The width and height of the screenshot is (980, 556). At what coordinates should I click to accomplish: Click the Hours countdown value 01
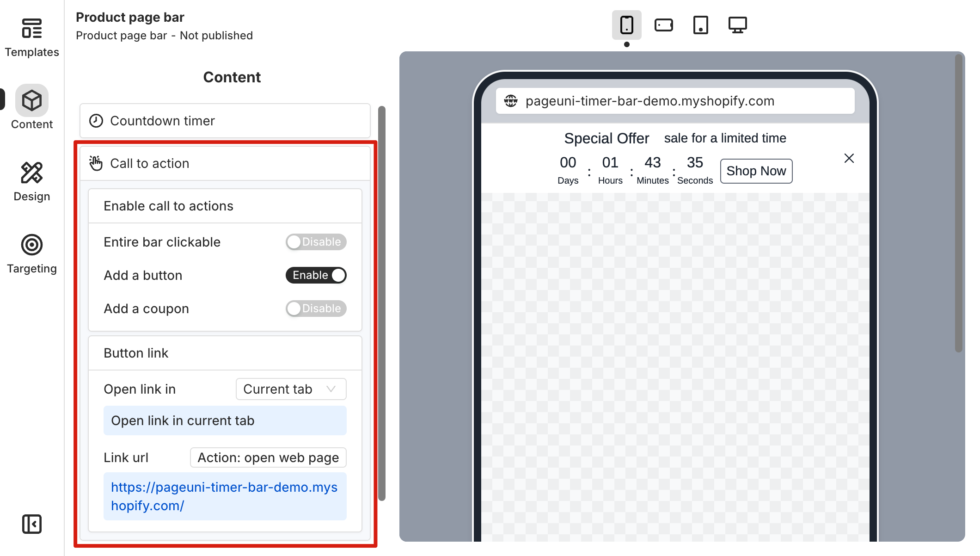pos(610,162)
